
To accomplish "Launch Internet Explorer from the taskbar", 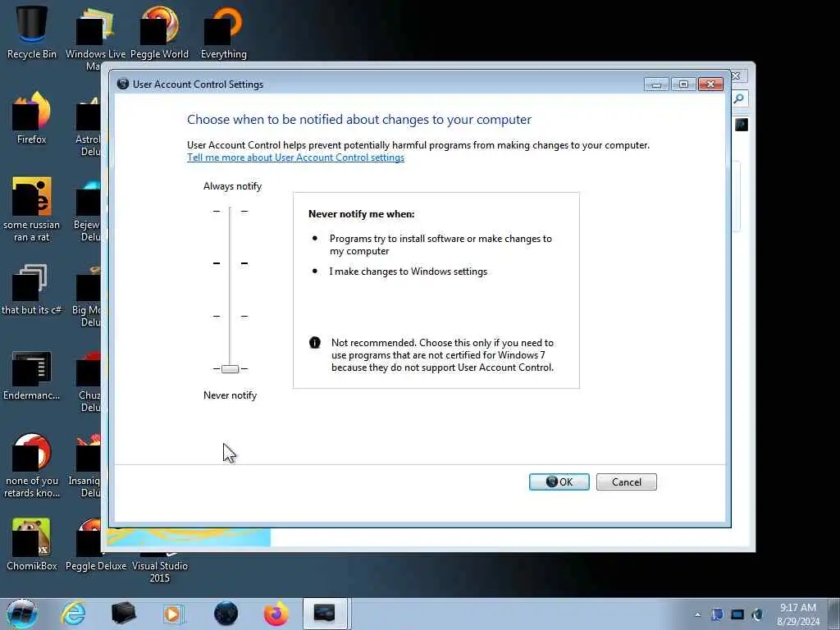I will pyautogui.click(x=73, y=614).
